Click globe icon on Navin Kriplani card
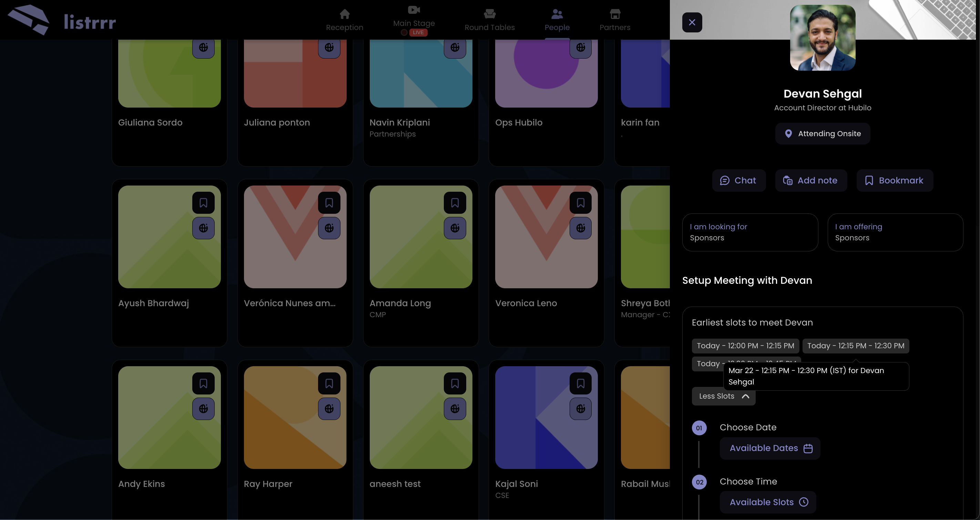Viewport: 980px width, 520px height. [x=455, y=48]
